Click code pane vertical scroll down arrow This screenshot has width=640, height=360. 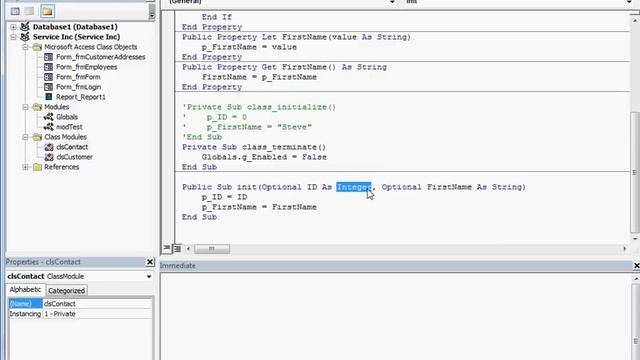coord(635,238)
